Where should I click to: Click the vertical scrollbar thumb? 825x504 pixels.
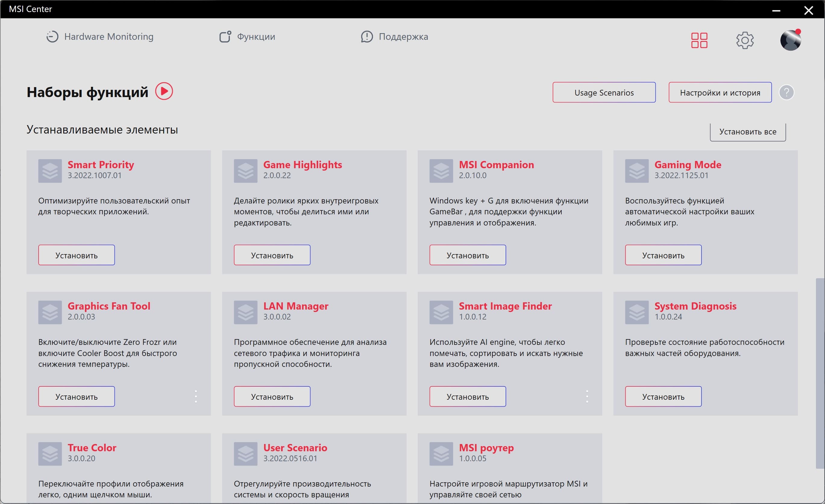(x=820, y=373)
